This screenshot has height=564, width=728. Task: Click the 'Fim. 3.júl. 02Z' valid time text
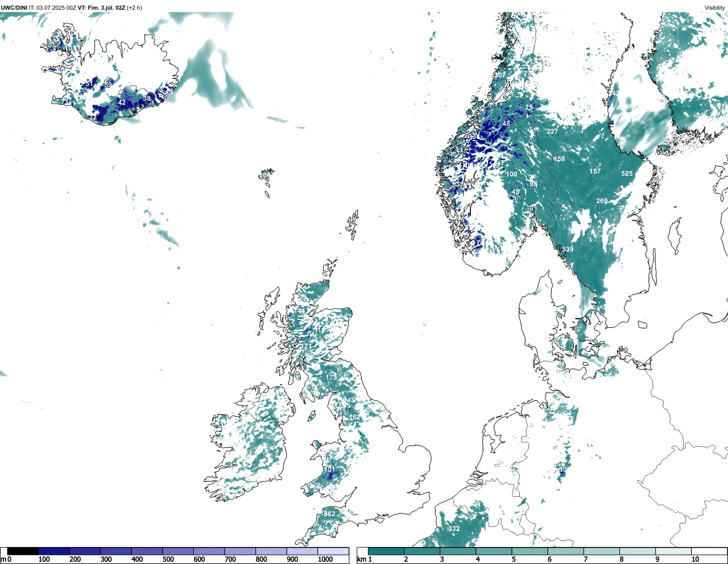coord(106,7)
